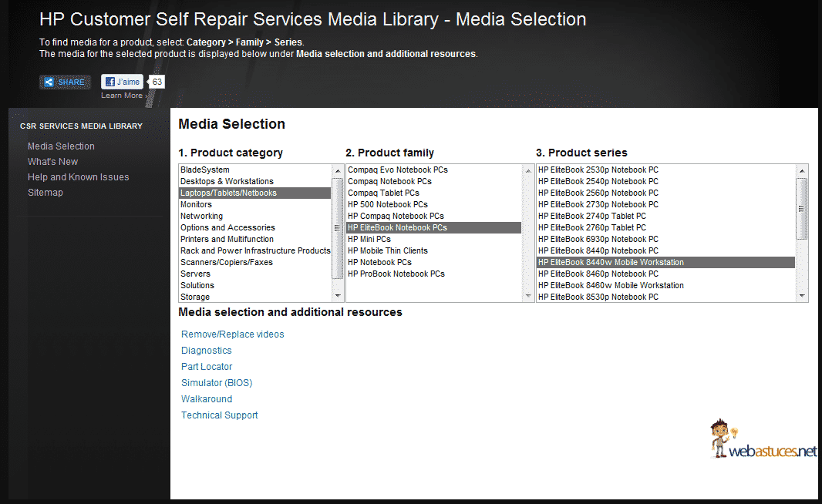Select Storage category
822x504 pixels.
254,297
